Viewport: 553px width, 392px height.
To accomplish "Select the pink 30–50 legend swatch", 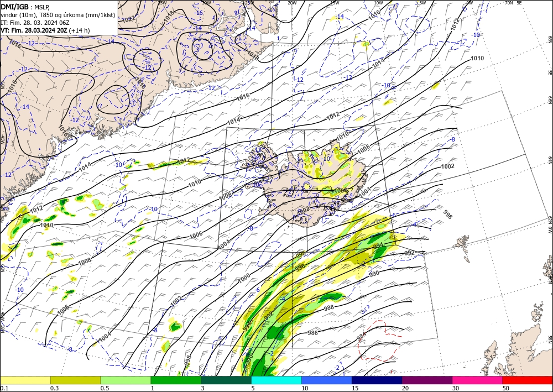I will pos(478,380).
